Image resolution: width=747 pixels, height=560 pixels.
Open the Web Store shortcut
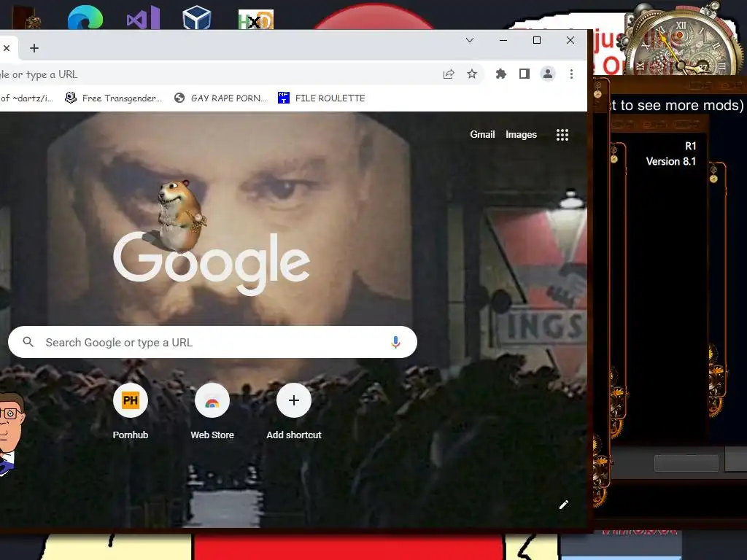(x=212, y=412)
